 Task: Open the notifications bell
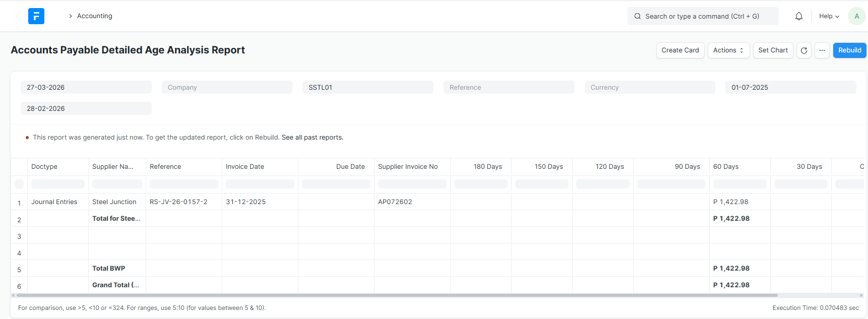click(x=799, y=16)
